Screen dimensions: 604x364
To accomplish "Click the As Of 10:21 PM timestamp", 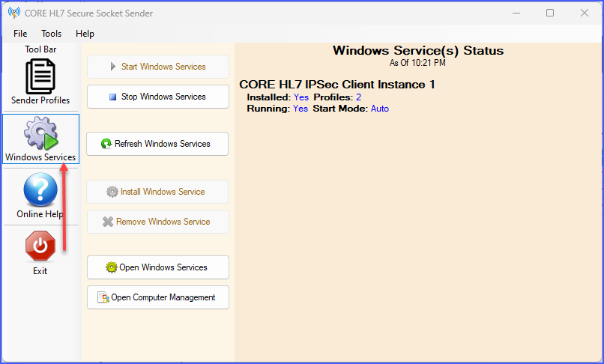I will [417, 63].
